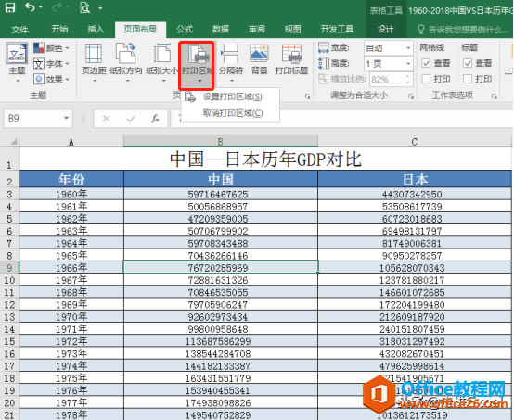This screenshot has height=420, width=514.
Task: Open the undo history dropdown arrow
Action: pos(40,7)
